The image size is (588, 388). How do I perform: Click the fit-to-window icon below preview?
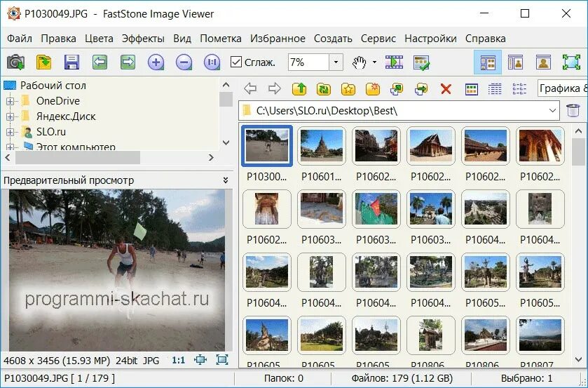200,360
